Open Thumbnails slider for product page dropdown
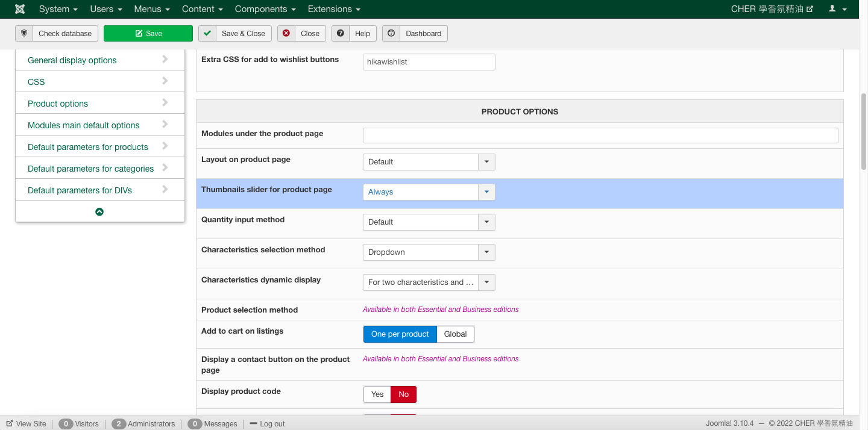The width and height of the screenshot is (868, 430). (x=429, y=192)
